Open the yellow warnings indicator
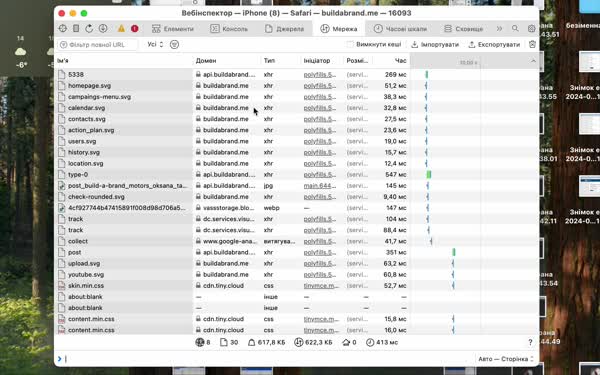Screen dimensions: 600x375 [121, 29]
